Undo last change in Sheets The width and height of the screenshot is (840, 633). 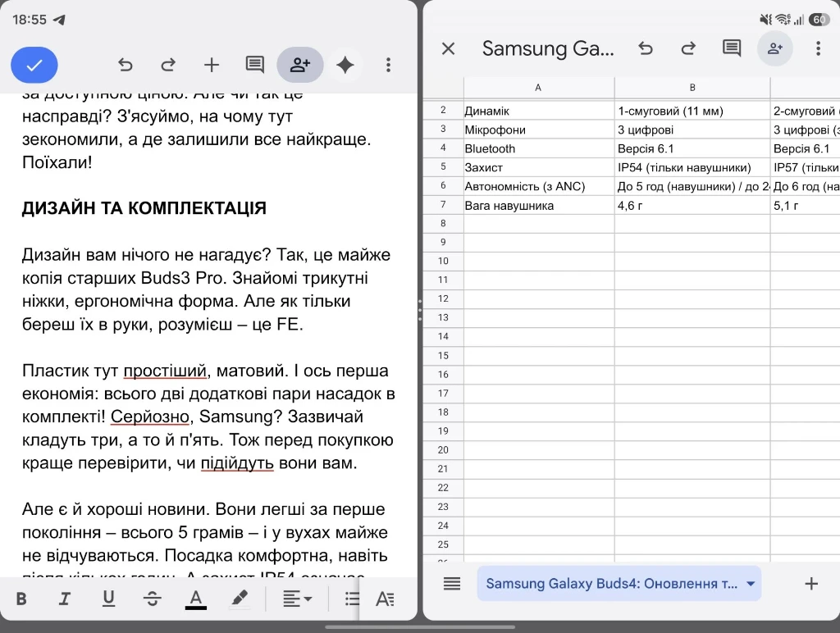point(646,48)
